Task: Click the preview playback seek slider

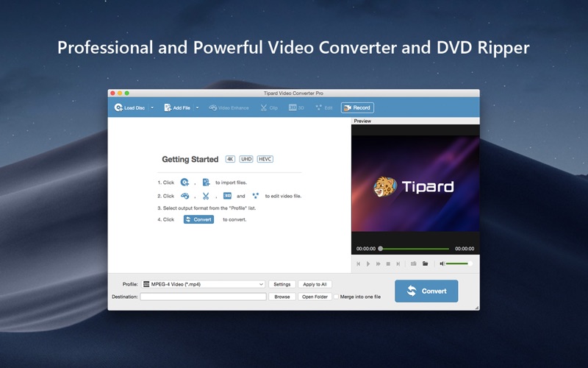Action: (x=415, y=249)
